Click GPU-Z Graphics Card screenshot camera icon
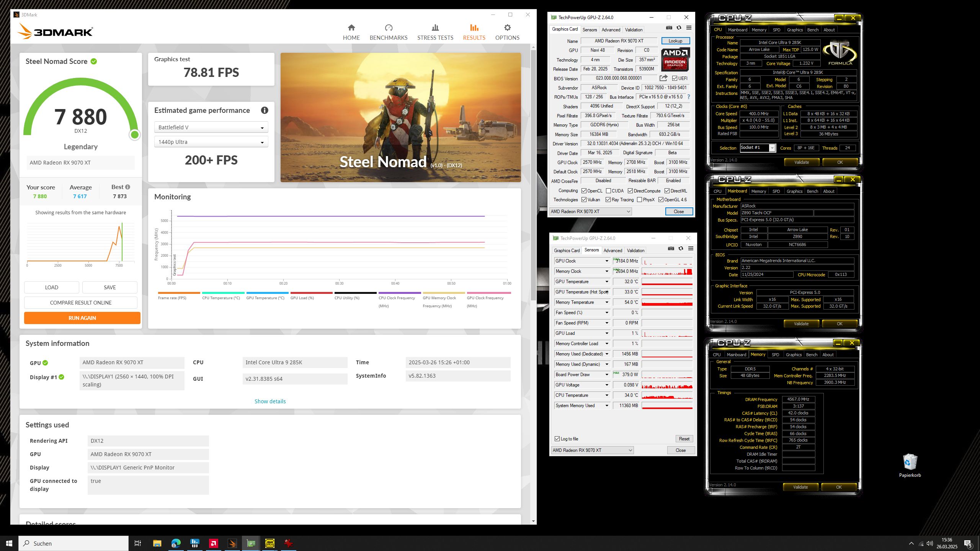 [x=669, y=28]
